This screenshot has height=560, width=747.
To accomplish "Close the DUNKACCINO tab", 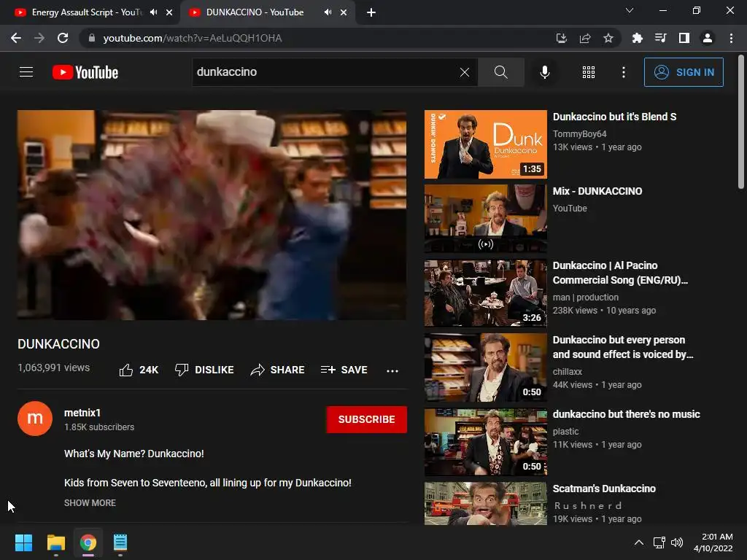I will [344, 12].
